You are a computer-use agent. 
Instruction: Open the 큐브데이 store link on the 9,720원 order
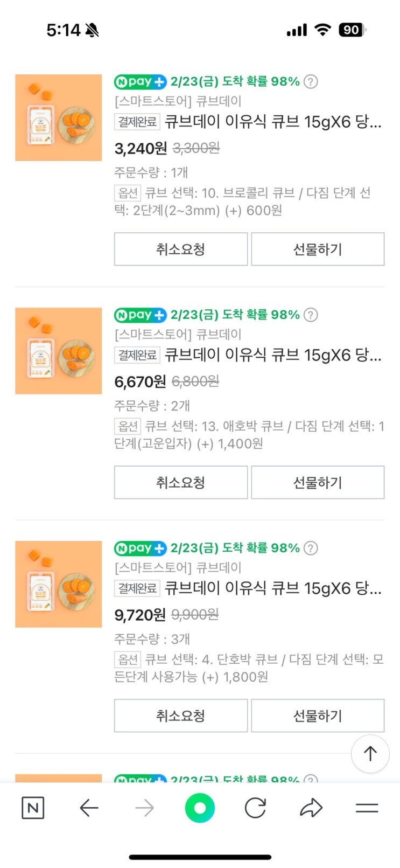tap(178, 567)
